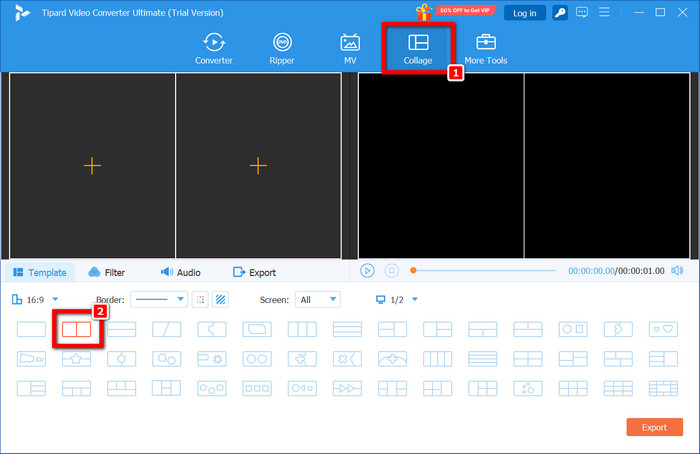Screen dimensions: 700x454
Task: Select the Collage tab
Action: [x=418, y=49]
